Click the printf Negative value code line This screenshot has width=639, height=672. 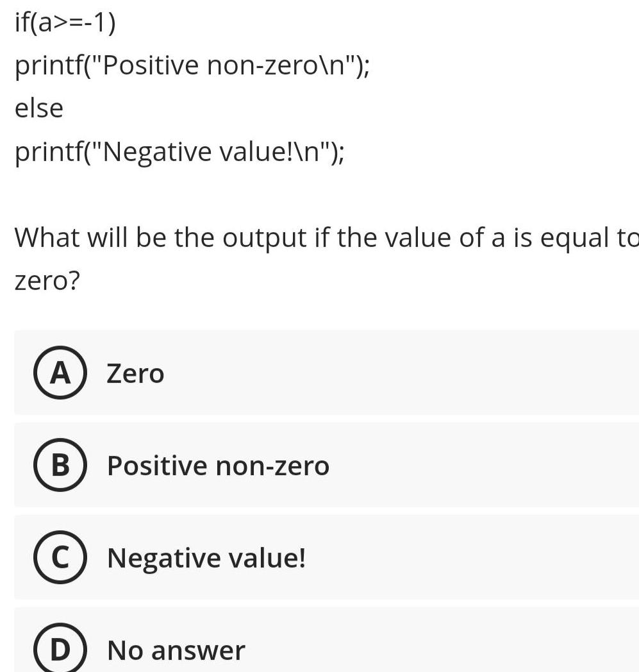(x=179, y=151)
